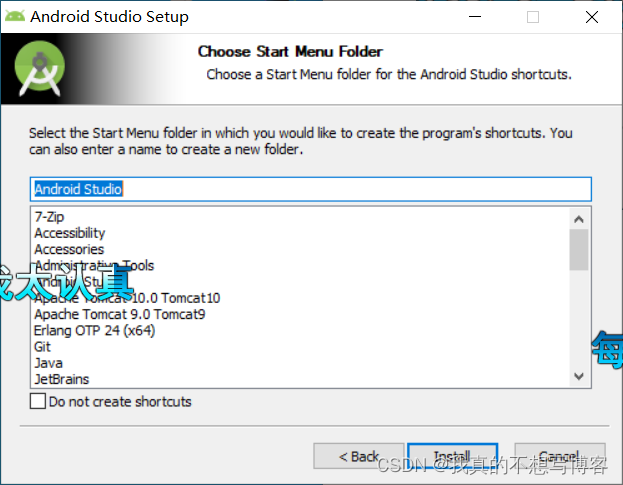Click the folder list scroll down arrow

pyautogui.click(x=579, y=376)
